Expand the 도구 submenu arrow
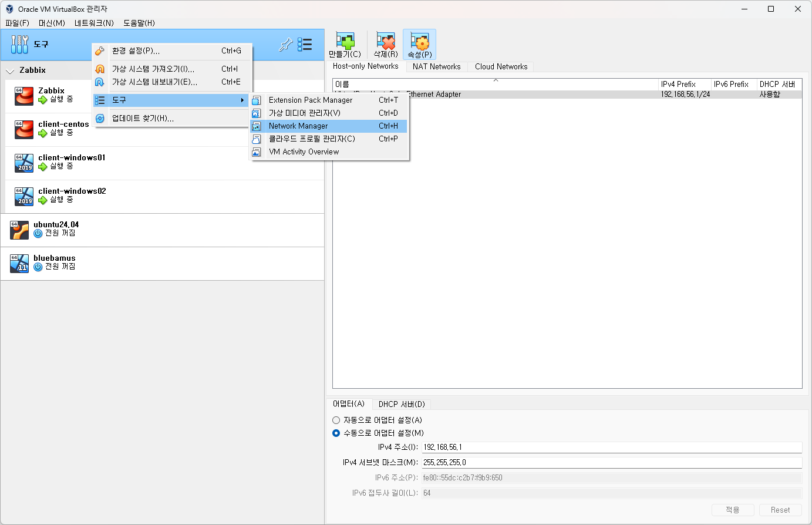 click(x=242, y=100)
